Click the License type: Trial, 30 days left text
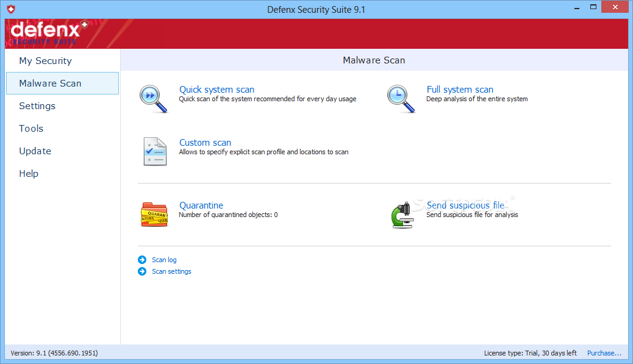The width and height of the screenshot is (633, 364). [x=530, y=352]
